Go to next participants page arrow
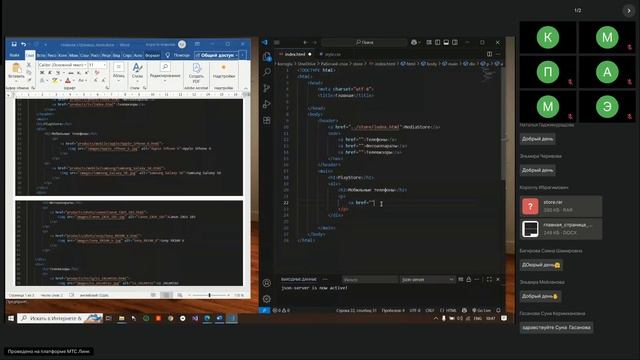This screenshot has height=360, width=640. [x=629, y=11]
